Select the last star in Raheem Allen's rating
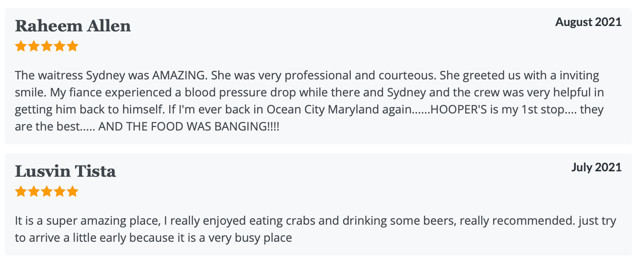 pos(73,46)
